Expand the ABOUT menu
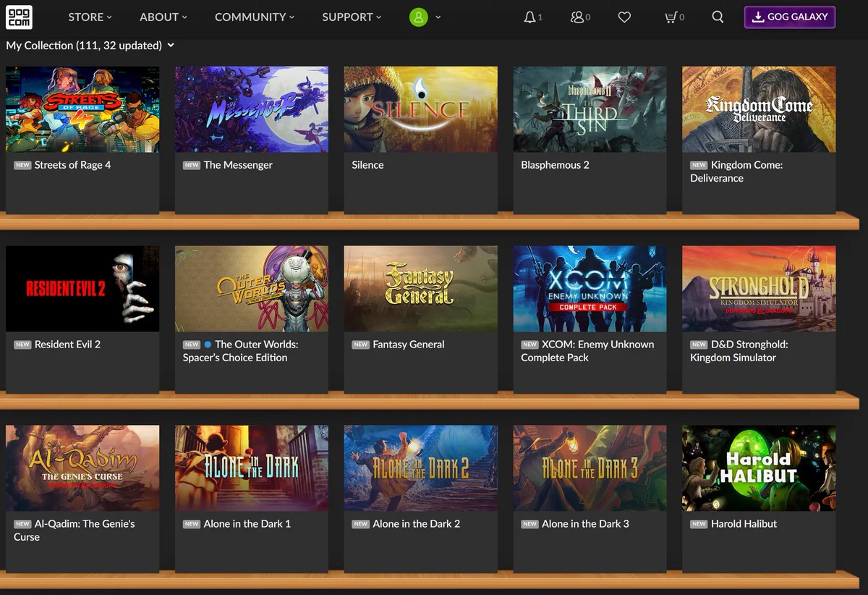The image size is (868, 595). click(163, 17)
